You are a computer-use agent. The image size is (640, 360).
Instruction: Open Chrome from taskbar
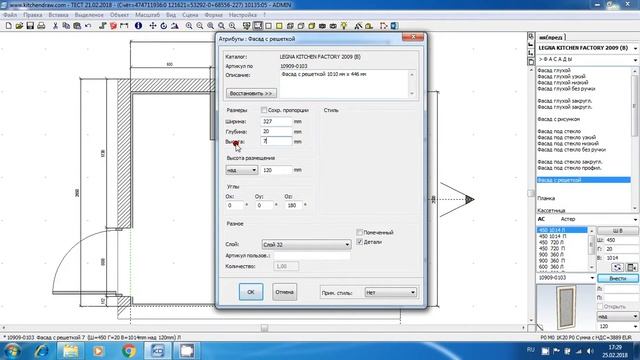[x=129, y=351]
